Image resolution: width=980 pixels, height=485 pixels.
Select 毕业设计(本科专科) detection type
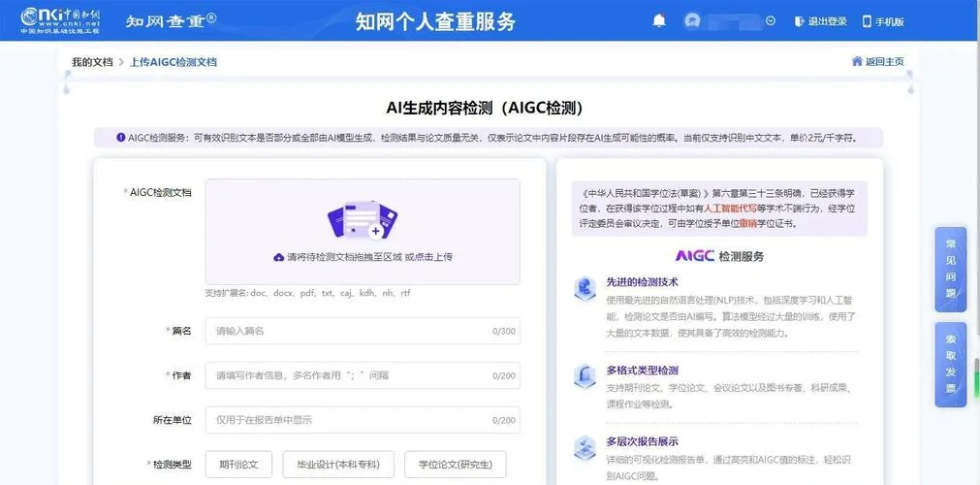pyautogui.click(x=338, y=465)
